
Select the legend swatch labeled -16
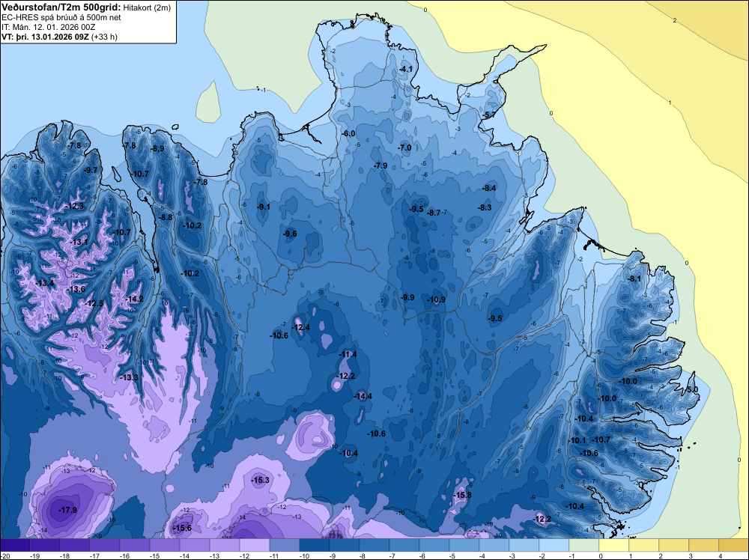pos(135,545)
